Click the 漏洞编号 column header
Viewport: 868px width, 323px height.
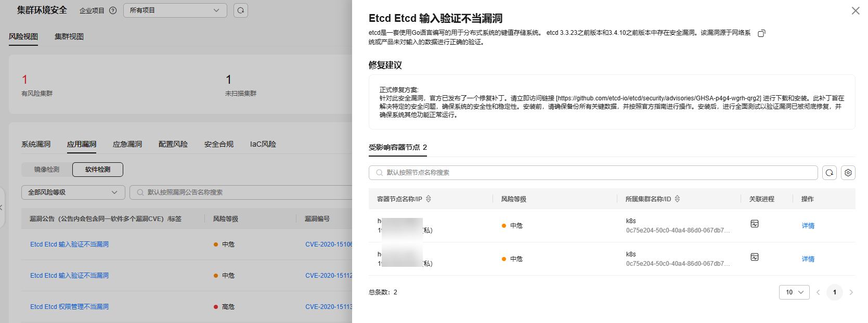click(317, 219)
